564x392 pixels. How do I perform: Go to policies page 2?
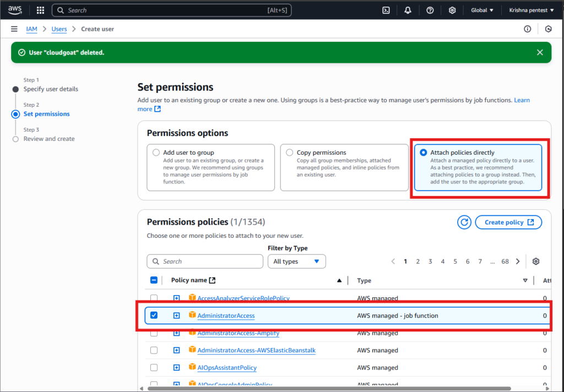pyautogui.click(x=417, y=262)
